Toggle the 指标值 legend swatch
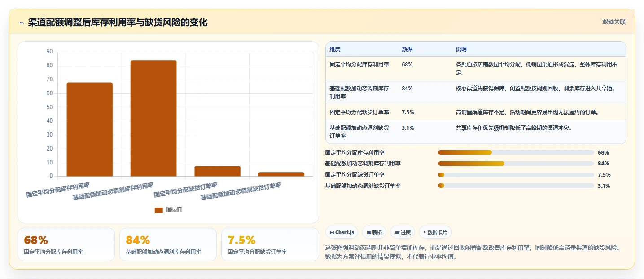This screenshot has height=279, width=644. point(159,210)
